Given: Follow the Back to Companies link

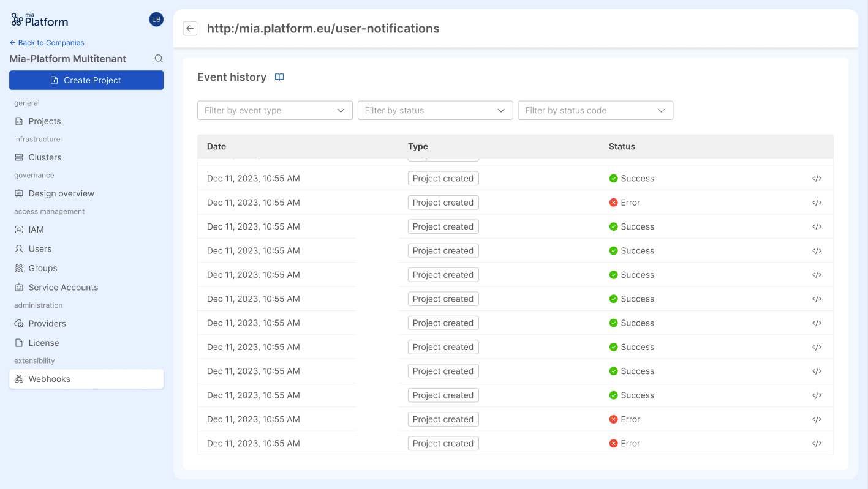Looking at the screenshot, I should (x=47, y=42).
